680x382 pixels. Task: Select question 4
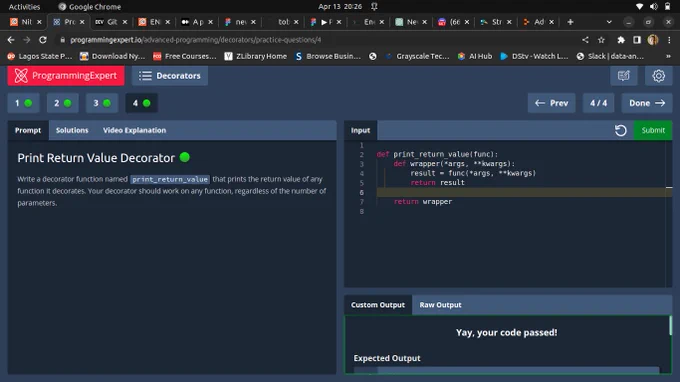click(x=141, y=103)
